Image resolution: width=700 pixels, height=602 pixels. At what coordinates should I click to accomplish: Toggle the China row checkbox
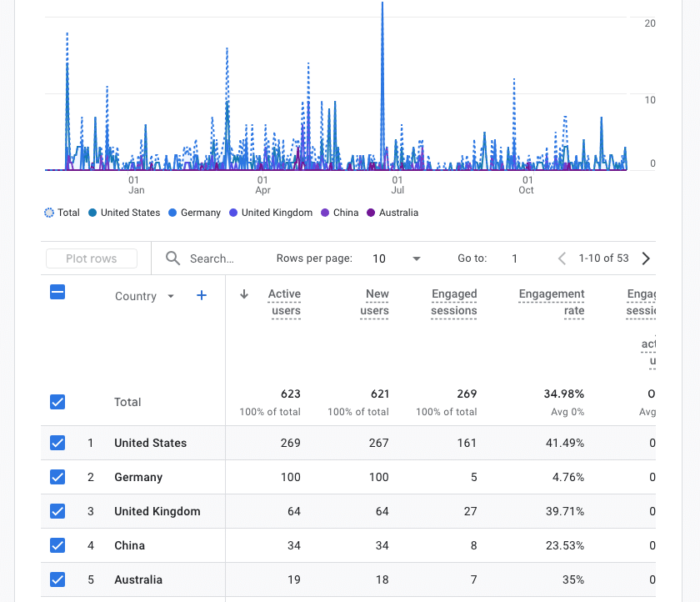click(x=57, y=545)
